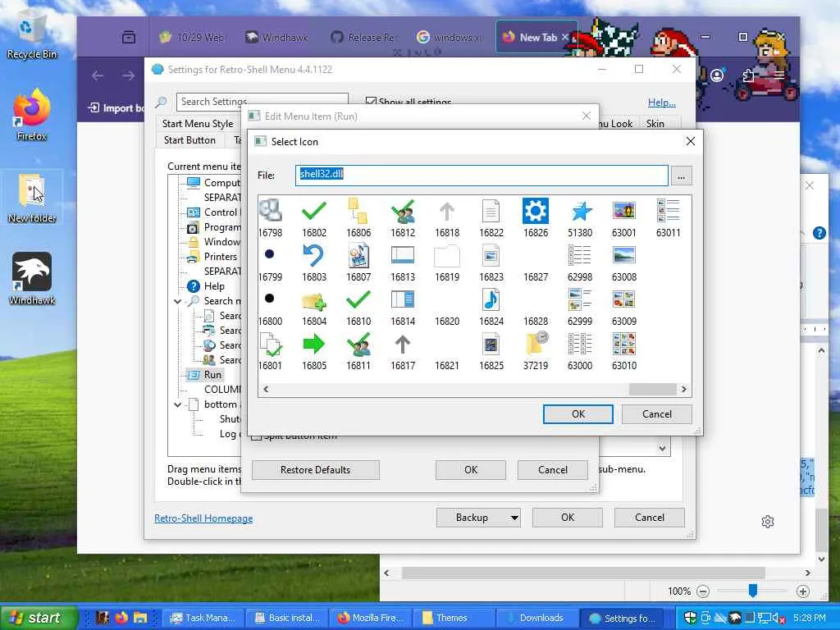Click Cancel in Edit Menu Item dialog
The width and height of the screenshot is (840, 630).
[x=552, y=470]
